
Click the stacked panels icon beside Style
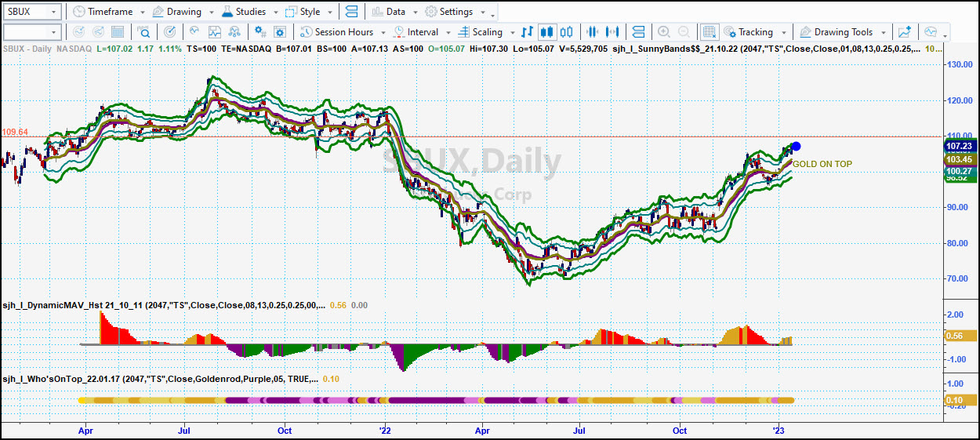[351, 12]
